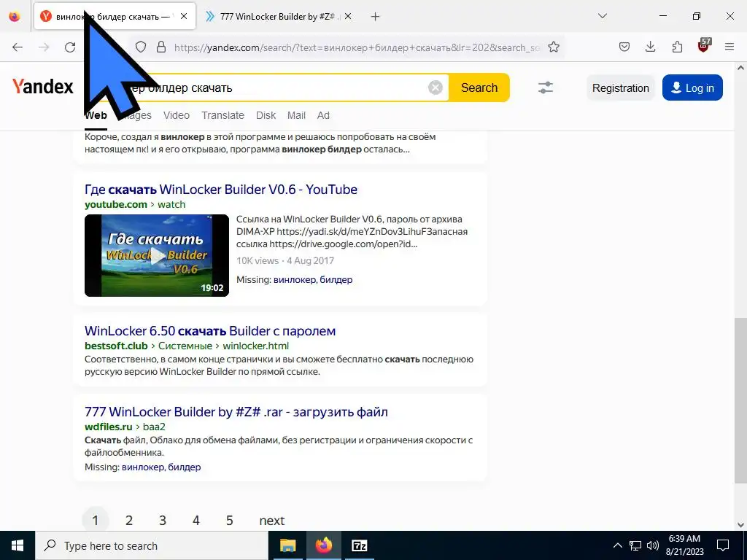Close the 777 WinLocker Builder tab
Image resolution: width=747 pixels, height=560 pixels.
coord(348,16)
